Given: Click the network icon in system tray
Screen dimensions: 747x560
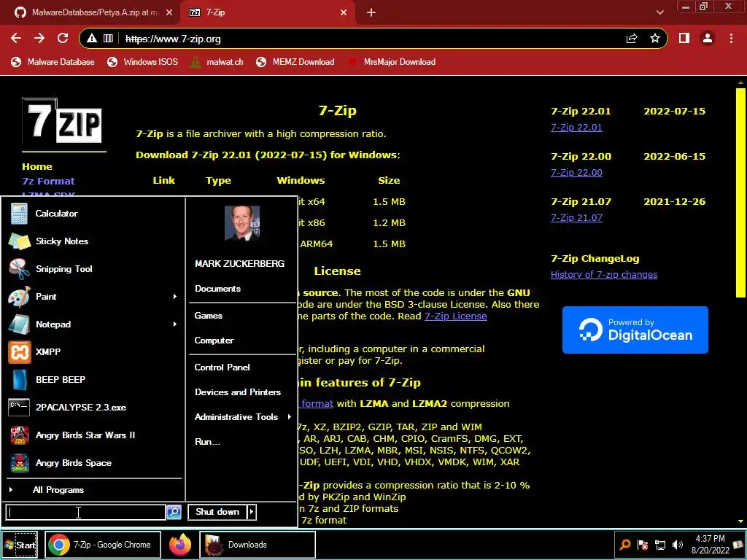Looking at the screenshot, I should pos(660,545).
